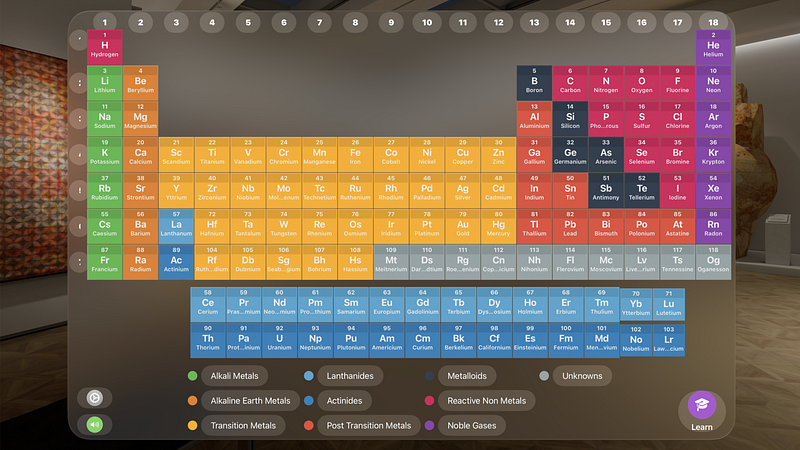The width and height of the screenshot is (800, 450).
Task: Select group 1 column header
Action: 105,22
